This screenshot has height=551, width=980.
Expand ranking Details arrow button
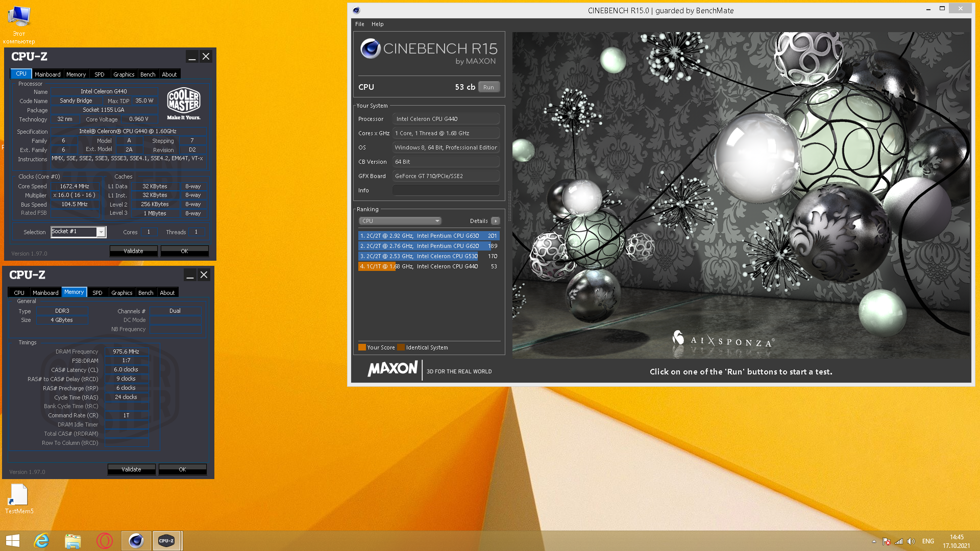496,221
